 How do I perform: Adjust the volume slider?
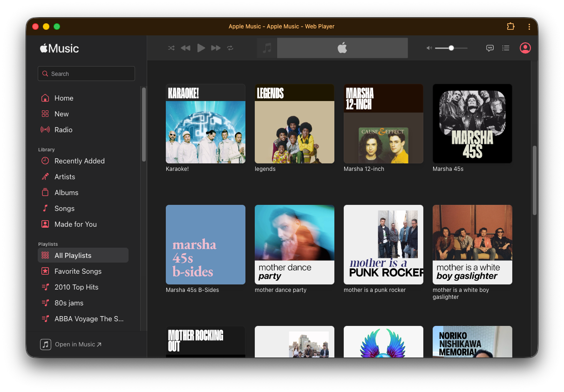[451, 48]
